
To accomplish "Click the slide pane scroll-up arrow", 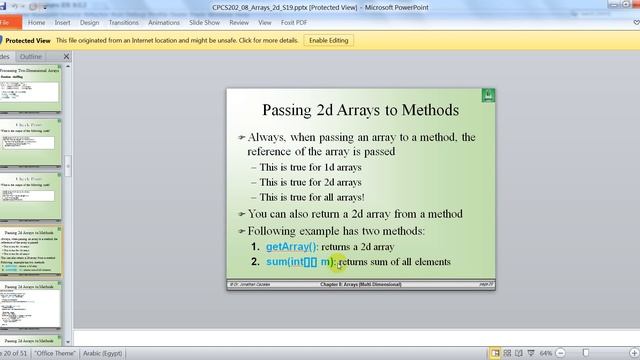I will [x=68, y=66].
